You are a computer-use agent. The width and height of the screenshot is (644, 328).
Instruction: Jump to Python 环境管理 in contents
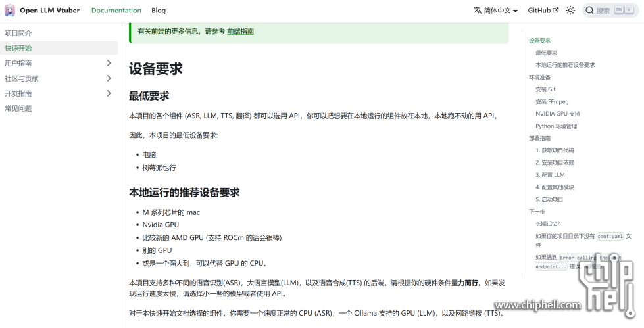coord(556,126)
